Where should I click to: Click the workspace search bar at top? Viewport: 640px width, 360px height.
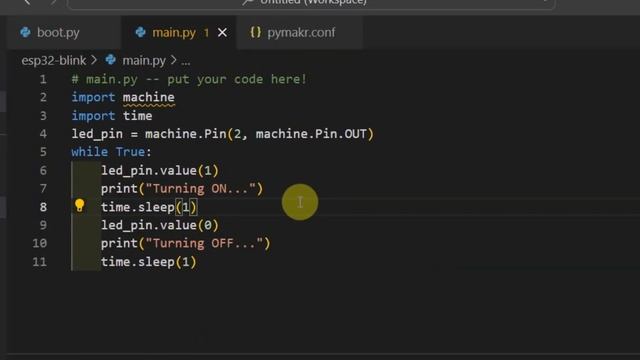click(311, 3)
